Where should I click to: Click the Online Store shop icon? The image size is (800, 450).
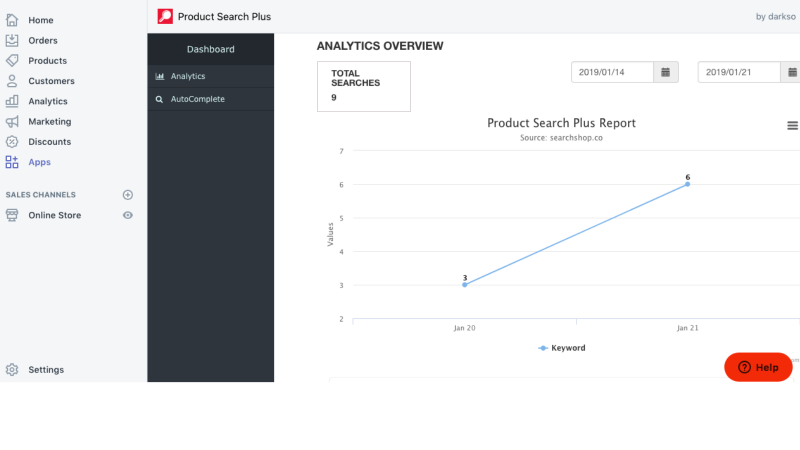(12, 215)
